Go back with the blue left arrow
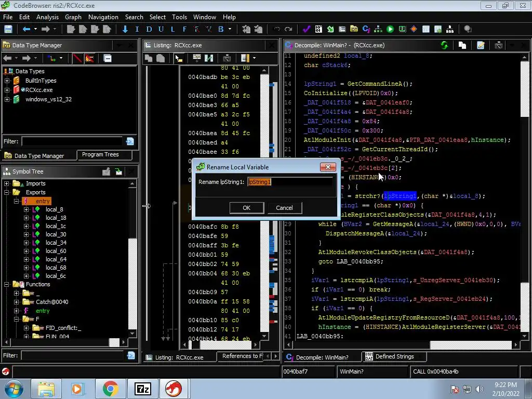Image resolution: width=532 pixels, height=399 pixels. point(26,29)
